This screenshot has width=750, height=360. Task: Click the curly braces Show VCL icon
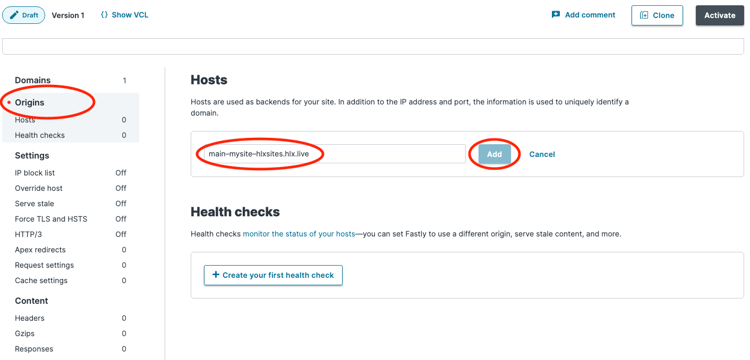coord(104,15)
